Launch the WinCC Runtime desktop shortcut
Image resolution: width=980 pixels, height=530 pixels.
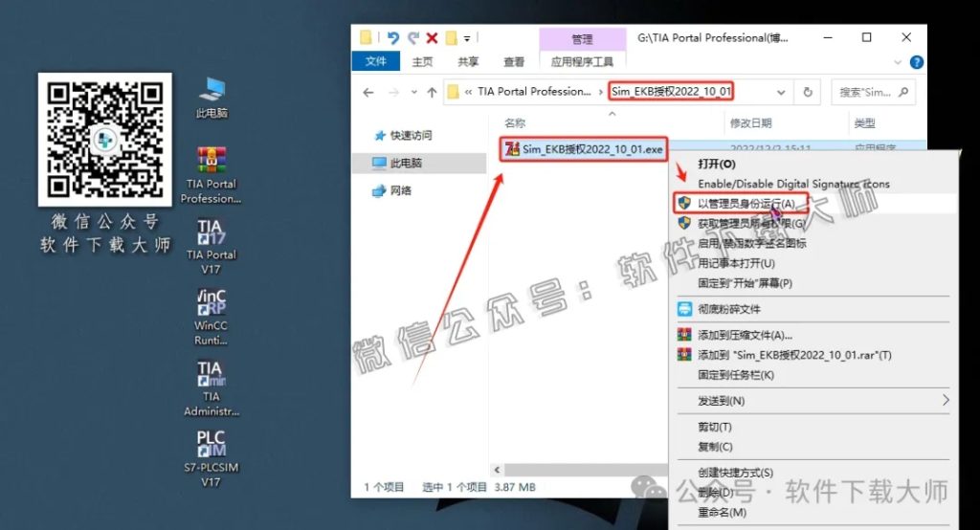(x=211, y=317)
